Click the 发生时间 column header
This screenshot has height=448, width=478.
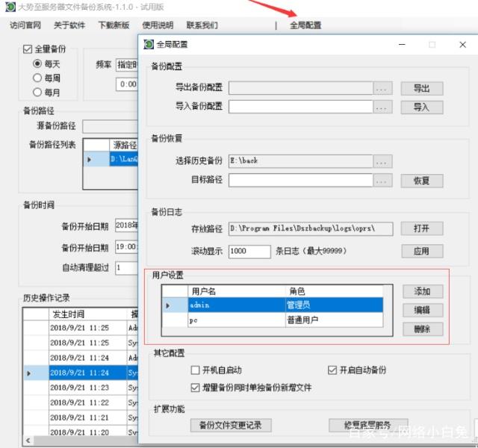pyautogui.click(x=88, y=314)
